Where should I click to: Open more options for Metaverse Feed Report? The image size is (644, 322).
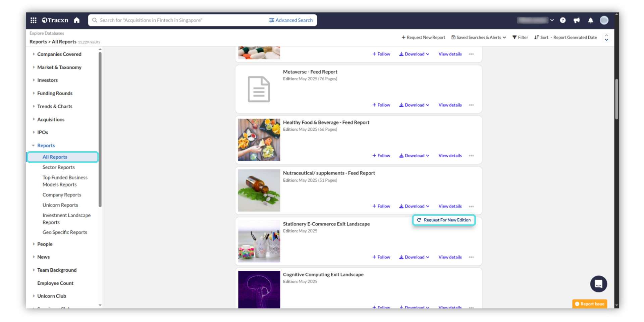471,105
